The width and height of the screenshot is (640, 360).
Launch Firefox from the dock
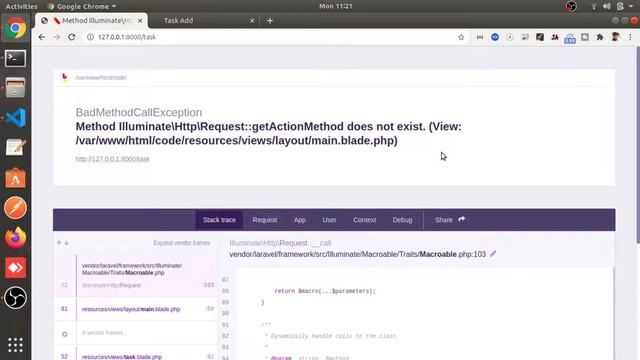[16, 238]
